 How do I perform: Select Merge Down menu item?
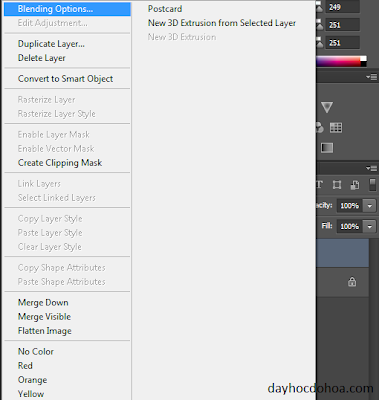[x=43, y=302]
